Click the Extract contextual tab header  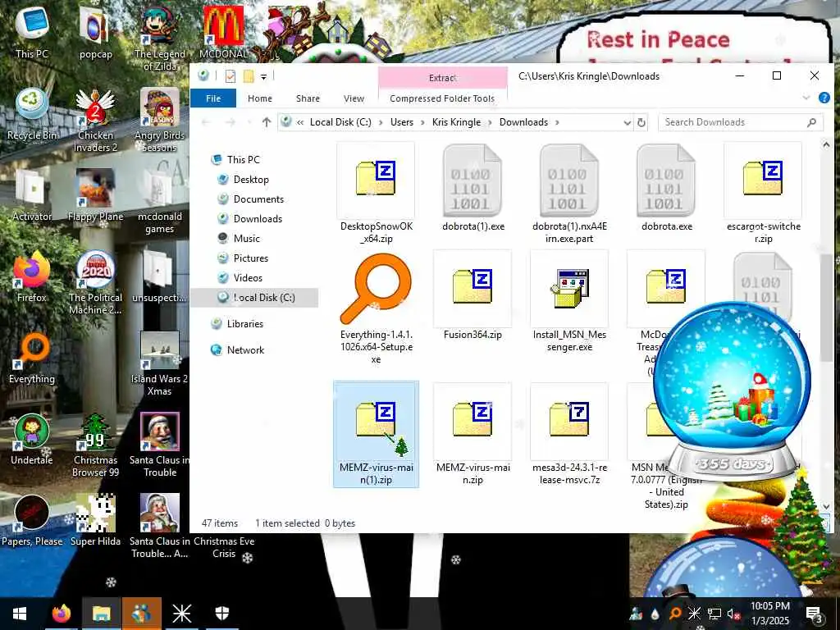(x=442, y=78)
